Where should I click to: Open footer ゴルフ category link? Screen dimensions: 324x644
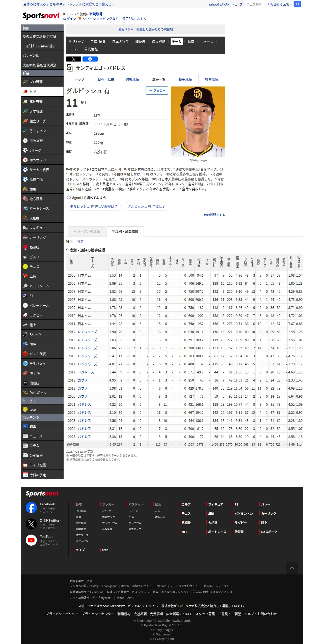[x=186, y=504]
